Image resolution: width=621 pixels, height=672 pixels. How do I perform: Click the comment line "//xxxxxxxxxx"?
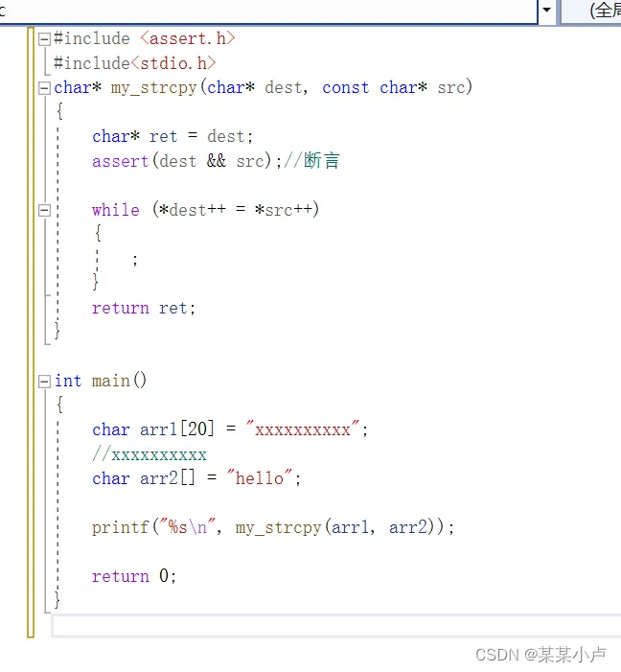[149, 454]
